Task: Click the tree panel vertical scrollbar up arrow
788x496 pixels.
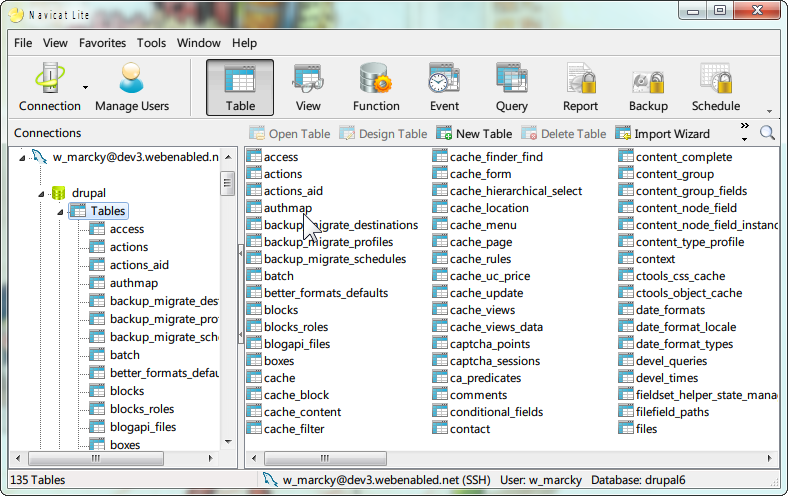Action: point(228,157)
